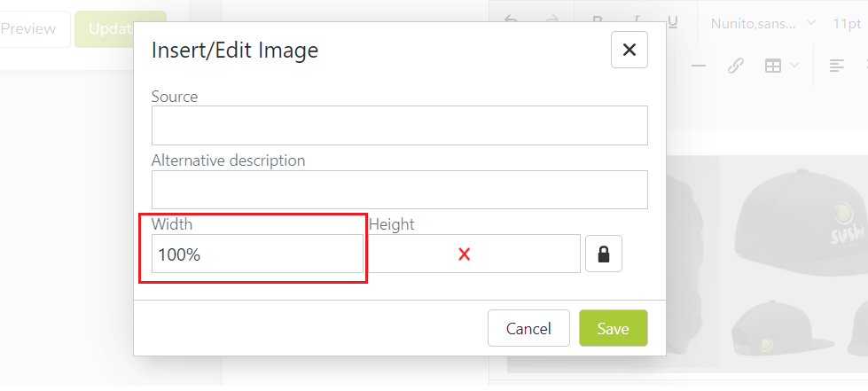Expand the table options chevron

(794, 66)
